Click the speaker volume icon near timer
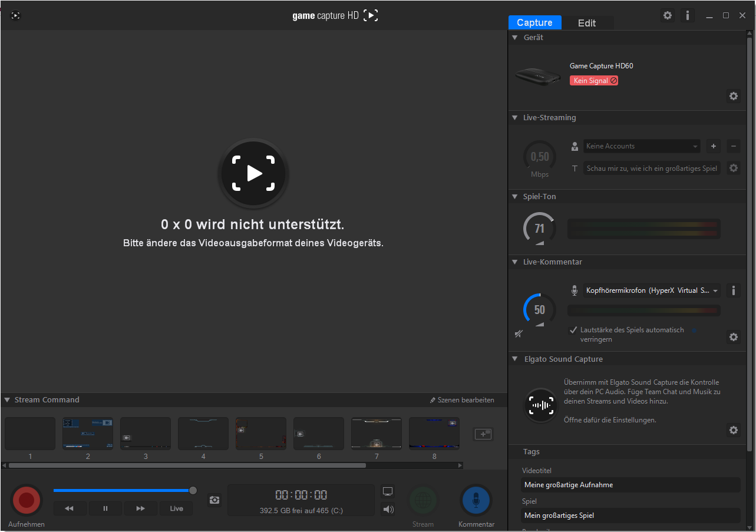This screenshot has height=532, width=756. (x=388, y=509)
